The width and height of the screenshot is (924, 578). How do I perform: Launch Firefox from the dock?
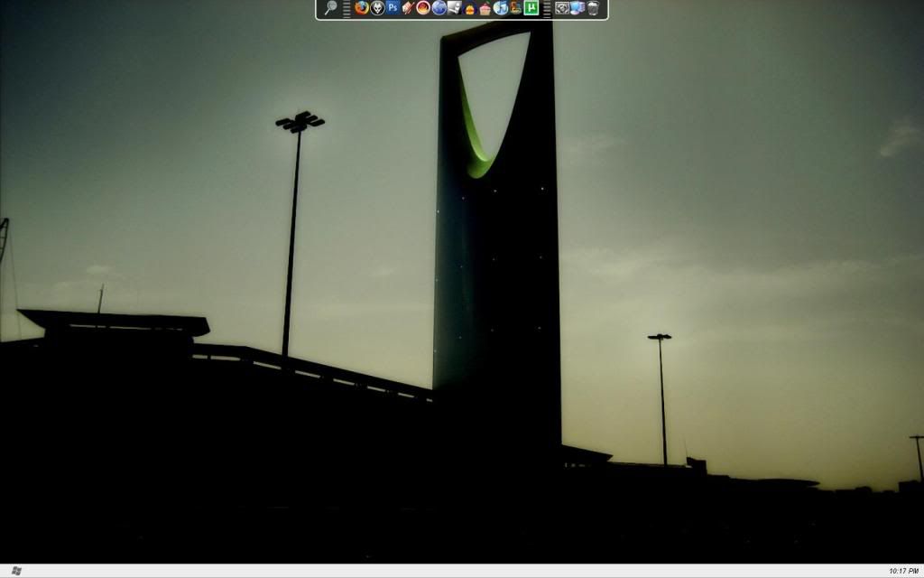coord(362,8)
